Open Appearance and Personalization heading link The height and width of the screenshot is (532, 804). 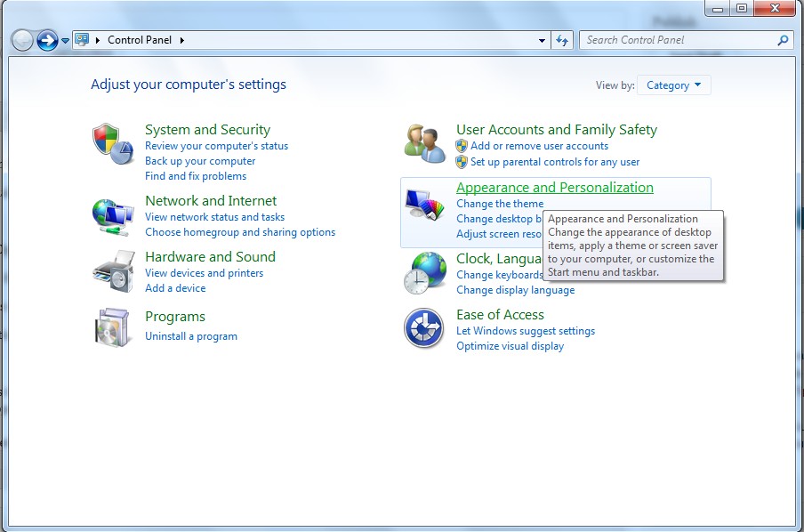(555, 188)
